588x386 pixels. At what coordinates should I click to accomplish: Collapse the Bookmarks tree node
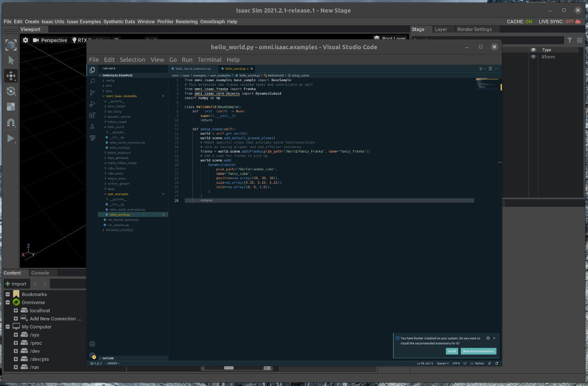(x=8, y=294)
